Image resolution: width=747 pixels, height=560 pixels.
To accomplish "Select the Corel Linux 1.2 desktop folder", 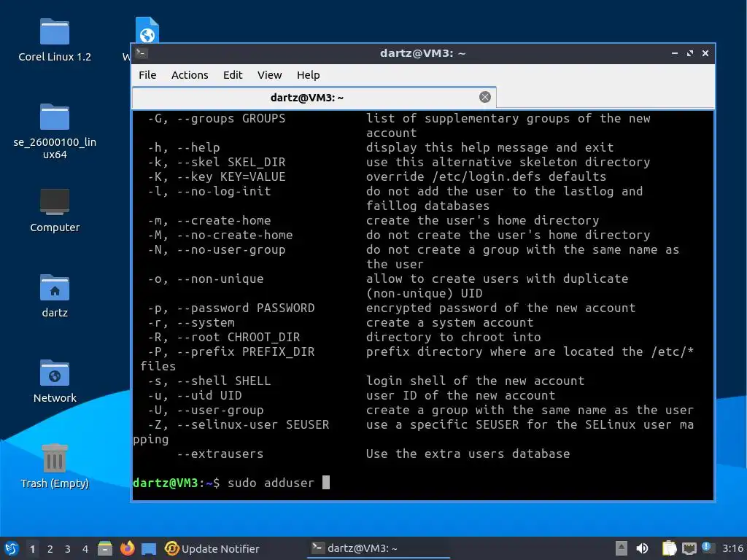I will click(55, 41).
